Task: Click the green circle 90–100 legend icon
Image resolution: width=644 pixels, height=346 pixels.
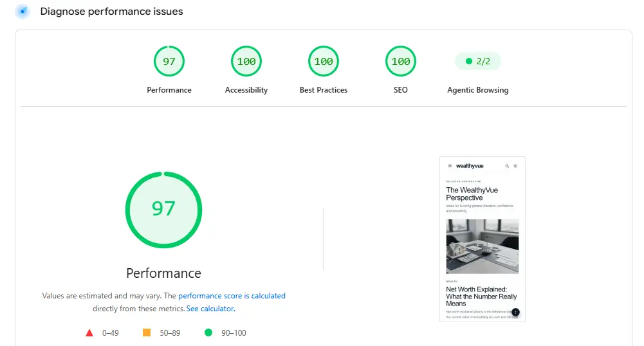Action: click(x=208, y=332)
